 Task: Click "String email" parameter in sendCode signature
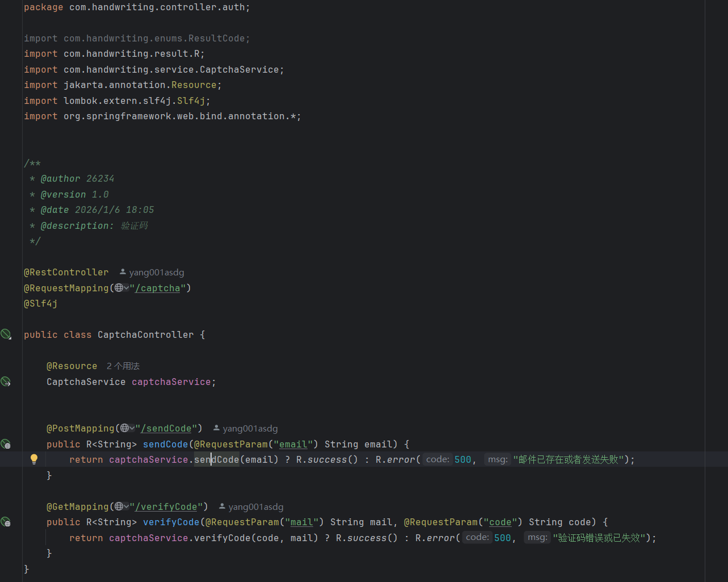(x=358, y=444)
